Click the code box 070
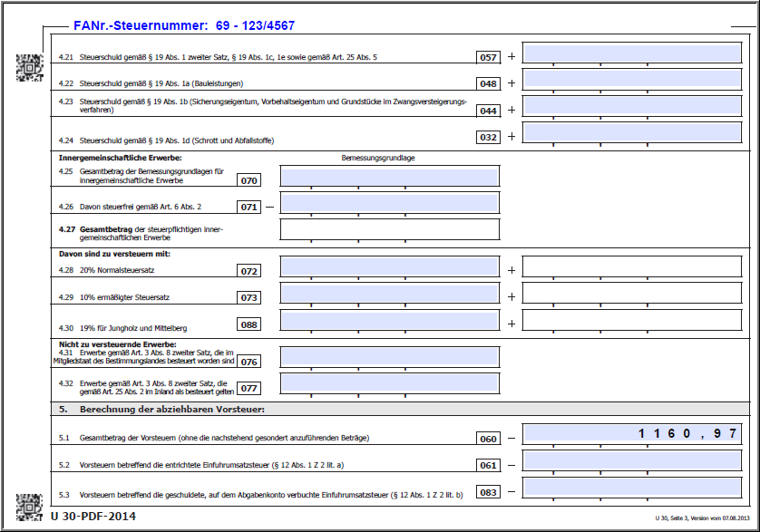Screen dimensions: 760x532 (249, 180)
